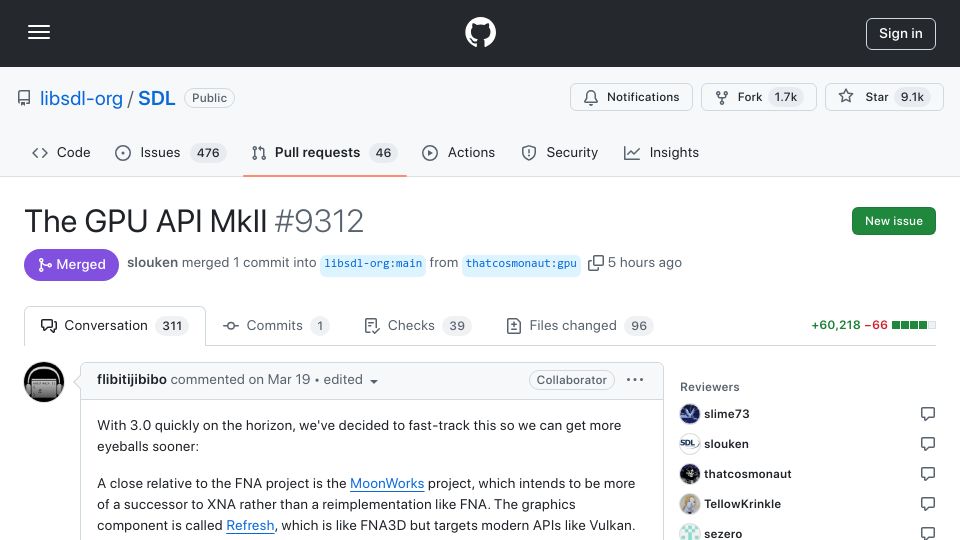Click the Pull requests count 46
The image size is (960, 540).
click(383, 152)
